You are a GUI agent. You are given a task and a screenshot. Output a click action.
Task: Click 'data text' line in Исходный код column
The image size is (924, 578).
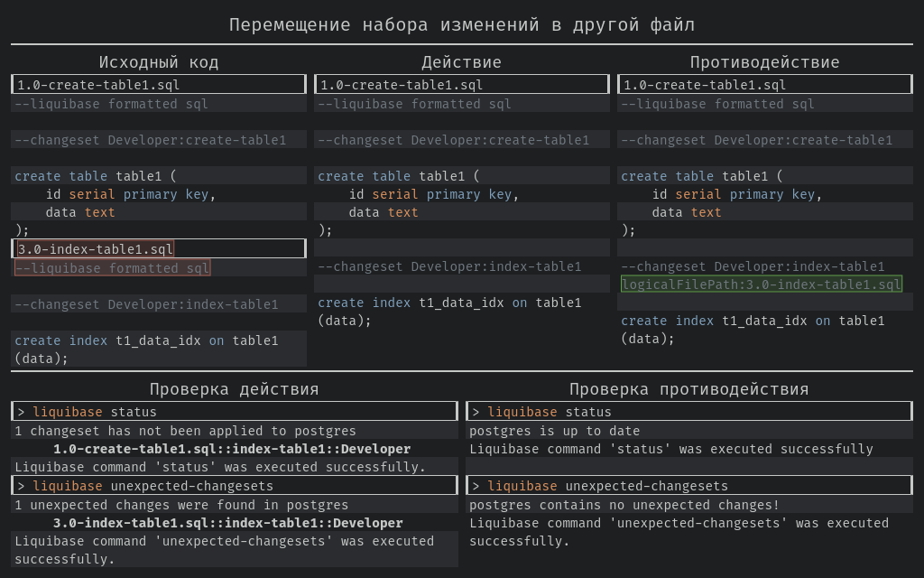(x=80, y=212)
